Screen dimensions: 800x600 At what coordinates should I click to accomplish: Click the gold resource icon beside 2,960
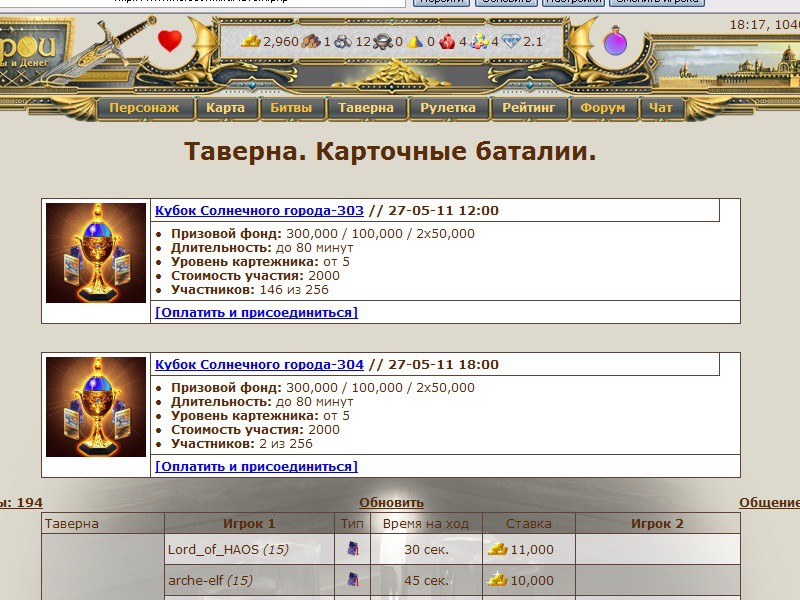(251, 41)
